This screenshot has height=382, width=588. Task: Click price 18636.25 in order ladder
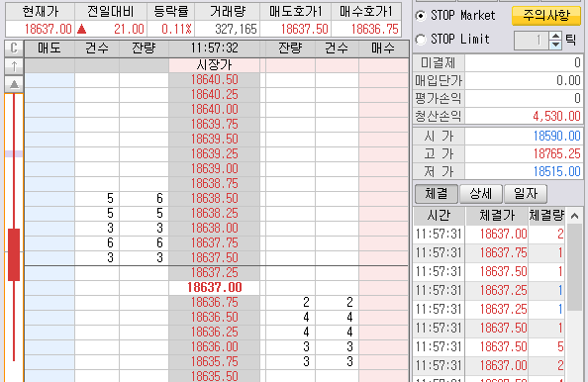[x=214, y=332]
